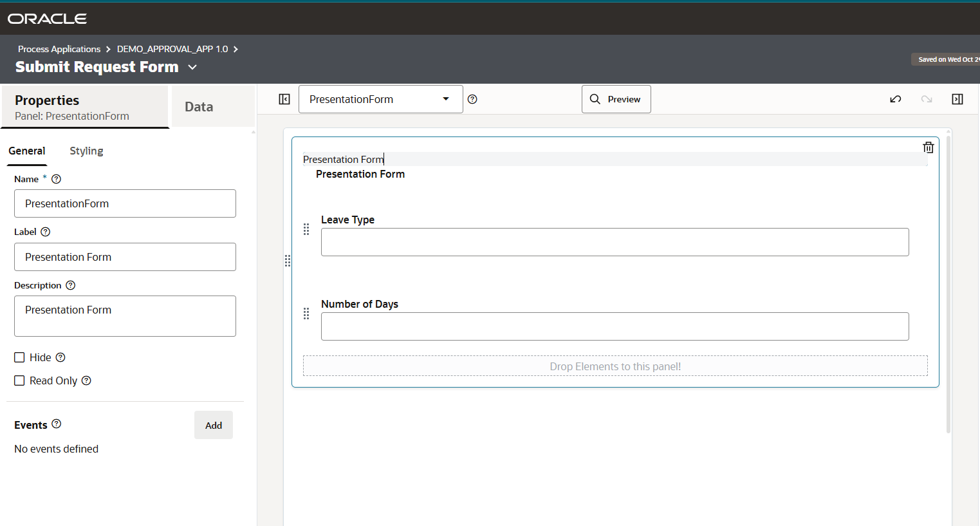This screenshot has height=526, width=980.
Task: Click the Preview button
Action: tap(616, 99)
